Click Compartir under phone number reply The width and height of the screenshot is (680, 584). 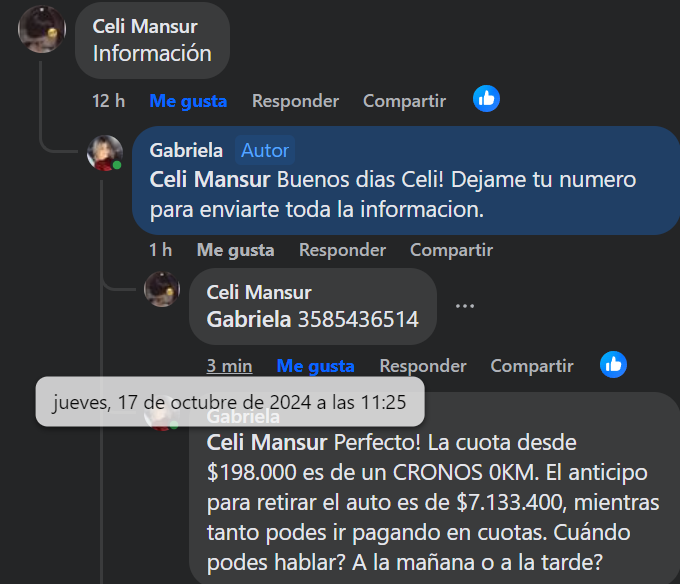pos(532,366)
